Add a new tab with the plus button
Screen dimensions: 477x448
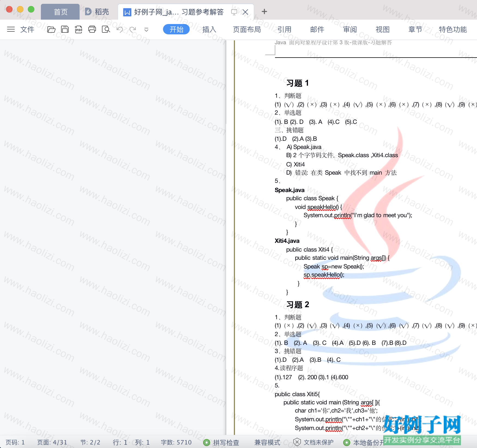[264, 11]
